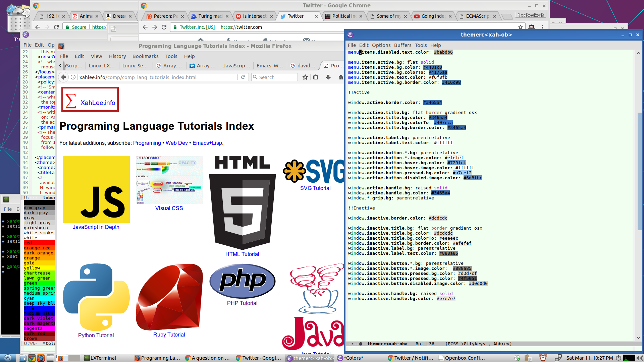644x362 pixels.
Task: Open Help menu in themerc Emacs
Action: point(435,45)
